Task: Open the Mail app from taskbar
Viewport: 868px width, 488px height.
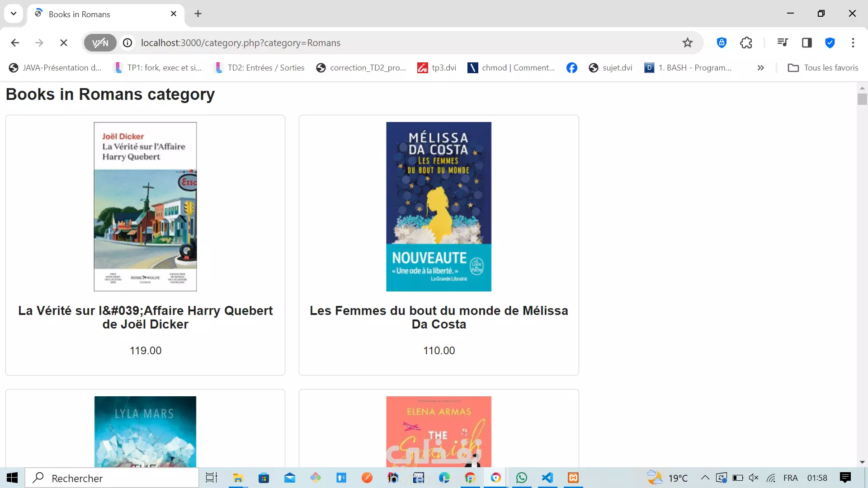Action: point(290,478)
